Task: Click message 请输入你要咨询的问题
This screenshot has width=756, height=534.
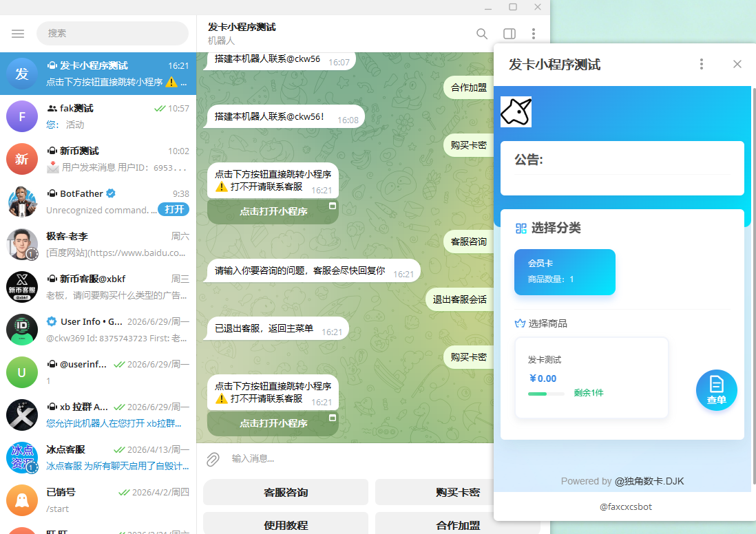Action: [x=313, y=271]
